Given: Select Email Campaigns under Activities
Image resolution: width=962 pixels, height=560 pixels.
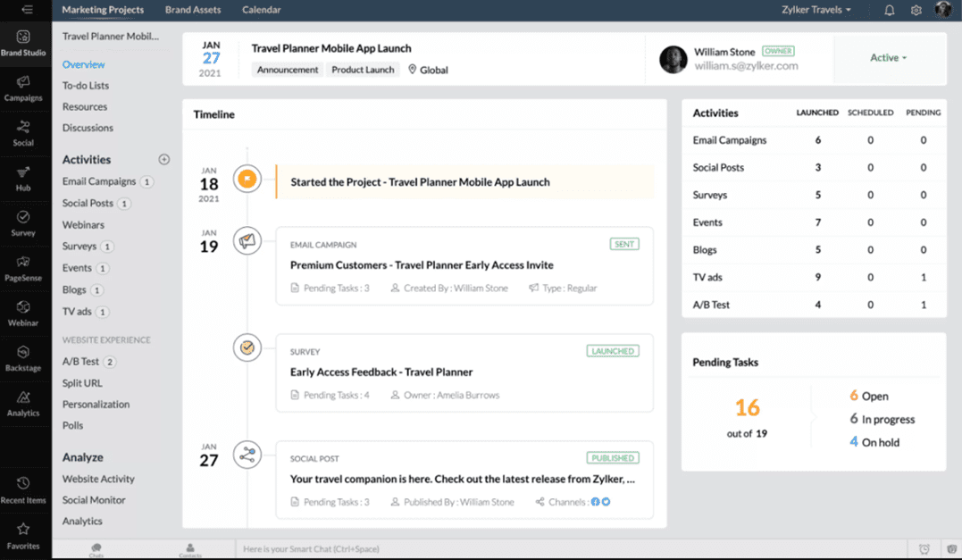Looking at the screenshot, I should click(99, 181).
